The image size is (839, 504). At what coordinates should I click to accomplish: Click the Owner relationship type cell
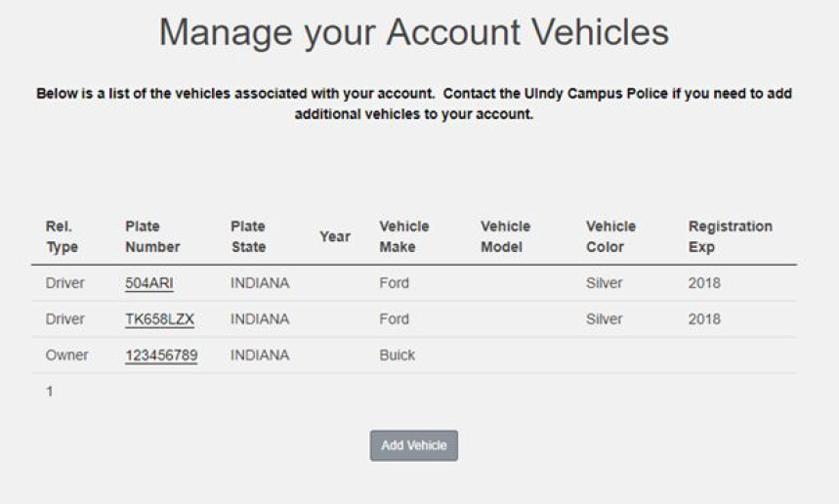[x=66, y=356]
